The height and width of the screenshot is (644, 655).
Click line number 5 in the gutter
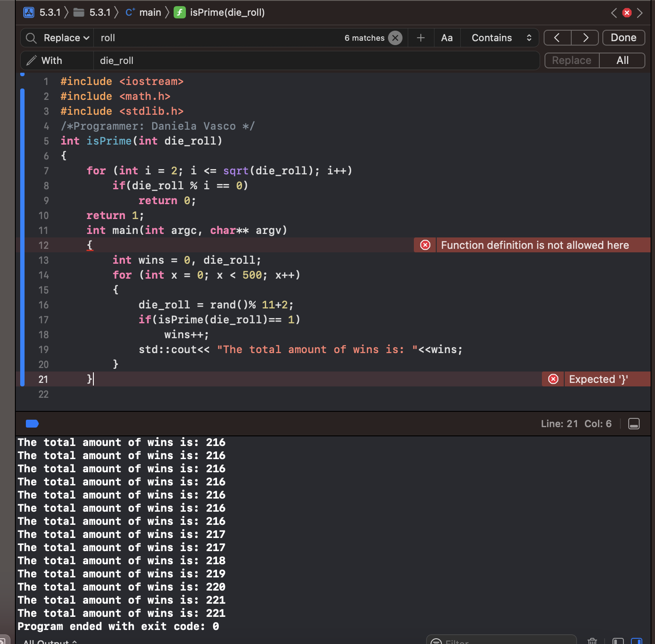tap(46, 141)
